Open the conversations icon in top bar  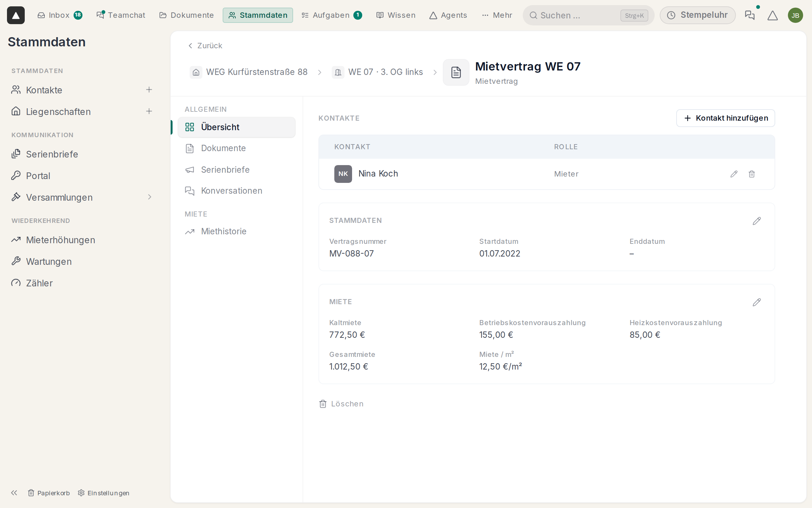point(750,15)
